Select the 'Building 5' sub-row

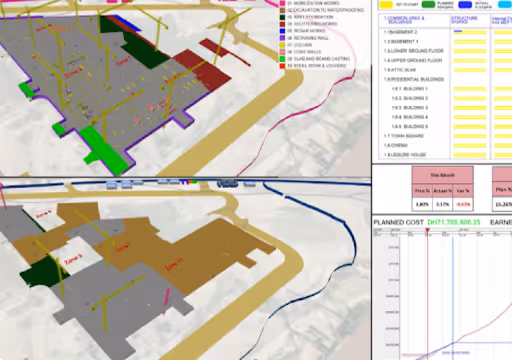(x=409, y=127)
